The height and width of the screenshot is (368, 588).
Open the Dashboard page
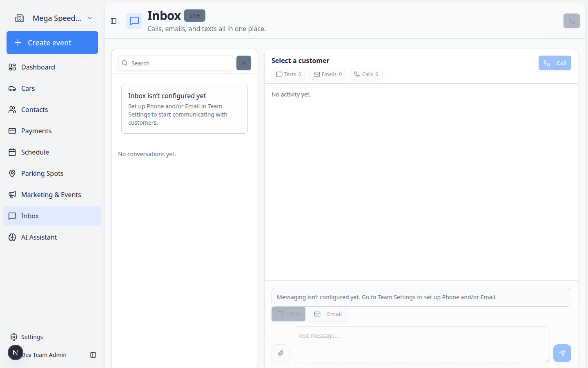[x=52, y=67]
